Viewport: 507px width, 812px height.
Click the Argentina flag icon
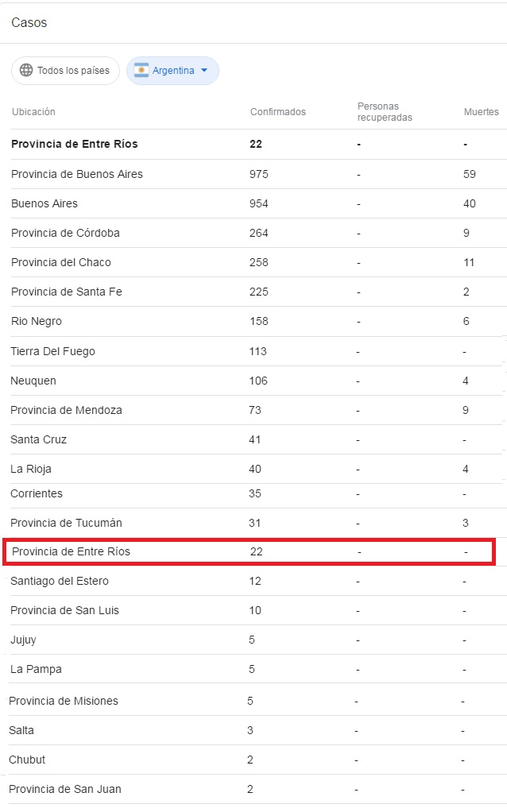pyautogui.click(x=141, y=70)
